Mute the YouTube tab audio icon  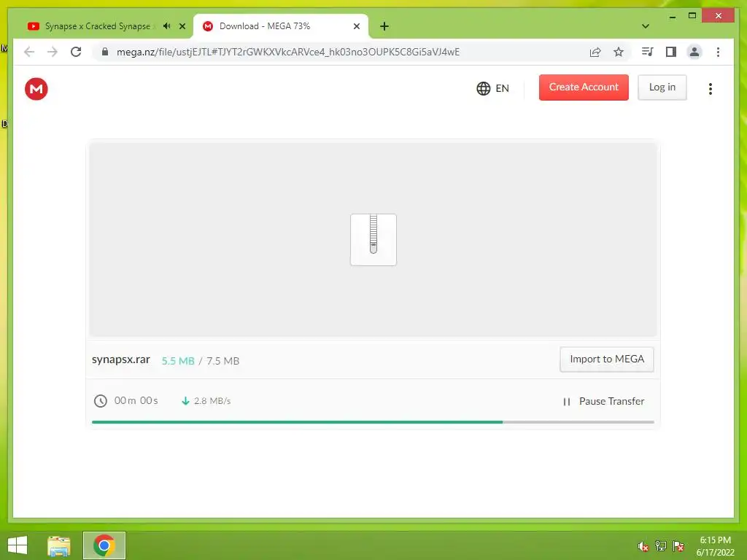[x=167, y=26]
